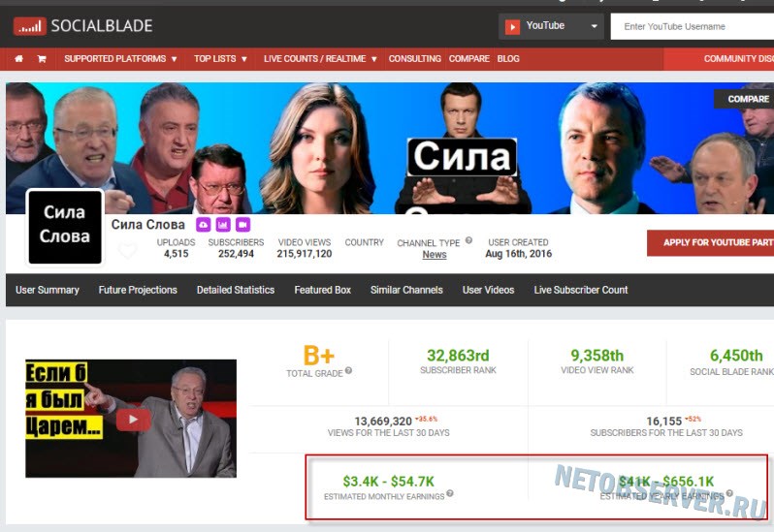
Task: Switch to User Summary tab
Action: pyautogui.click(x=48, y=290)
